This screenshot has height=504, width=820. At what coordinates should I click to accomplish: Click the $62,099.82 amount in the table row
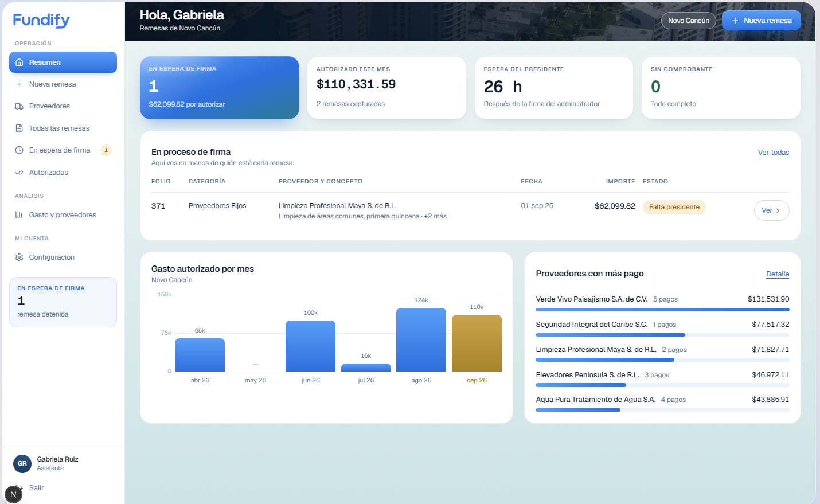coord(615,206)
